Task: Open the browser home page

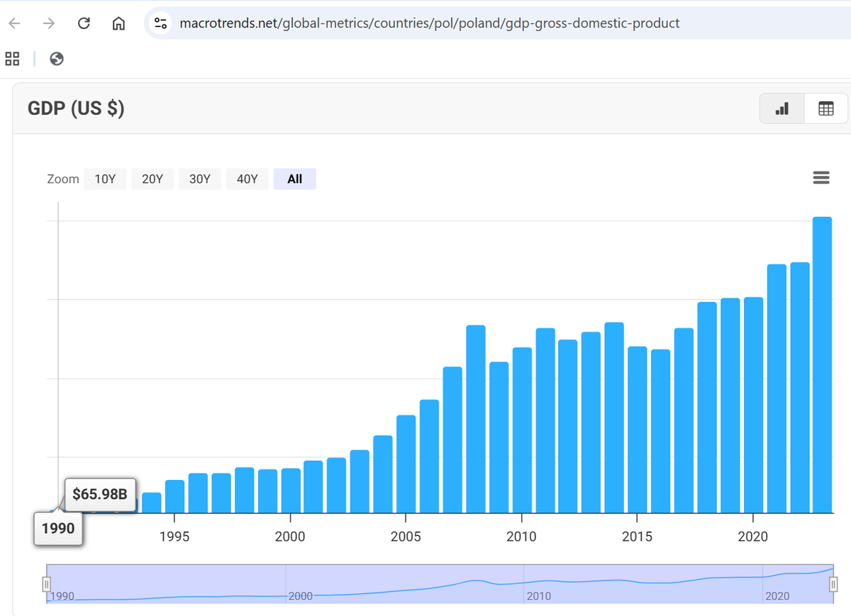Action: (x=119, y=23)
